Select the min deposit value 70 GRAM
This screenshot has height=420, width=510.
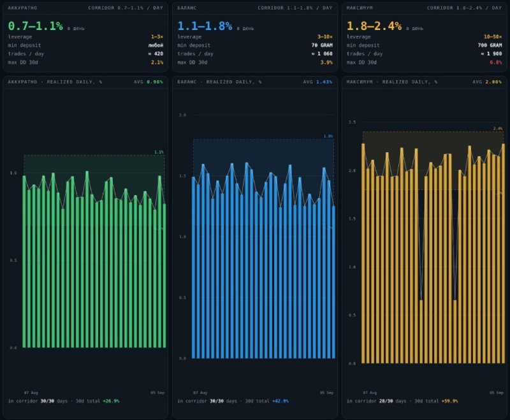(x=323, y=45)
